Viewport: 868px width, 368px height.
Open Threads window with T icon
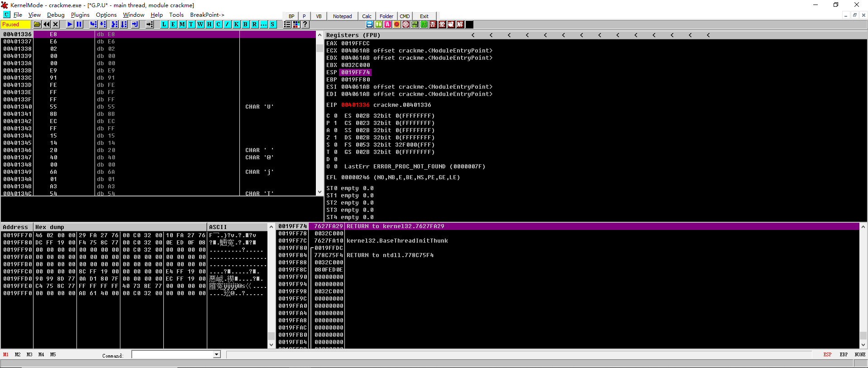(x=191, y=24)
